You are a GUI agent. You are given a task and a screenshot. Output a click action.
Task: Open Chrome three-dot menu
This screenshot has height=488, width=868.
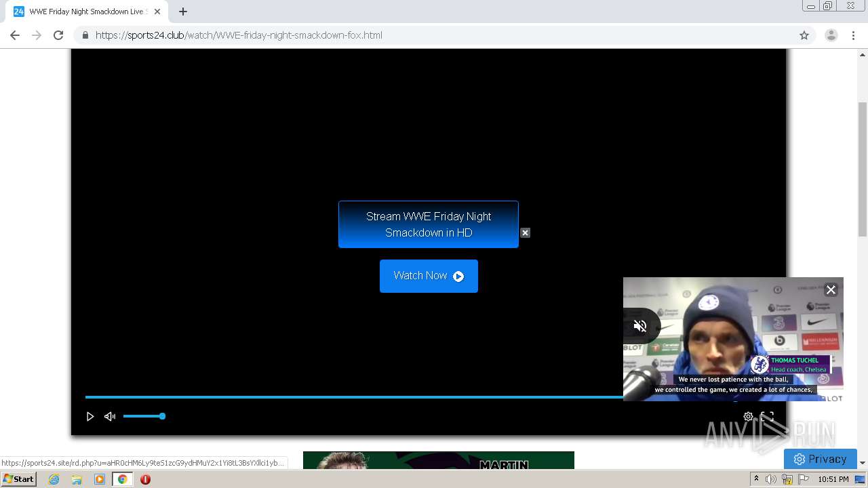click(853, 35)
